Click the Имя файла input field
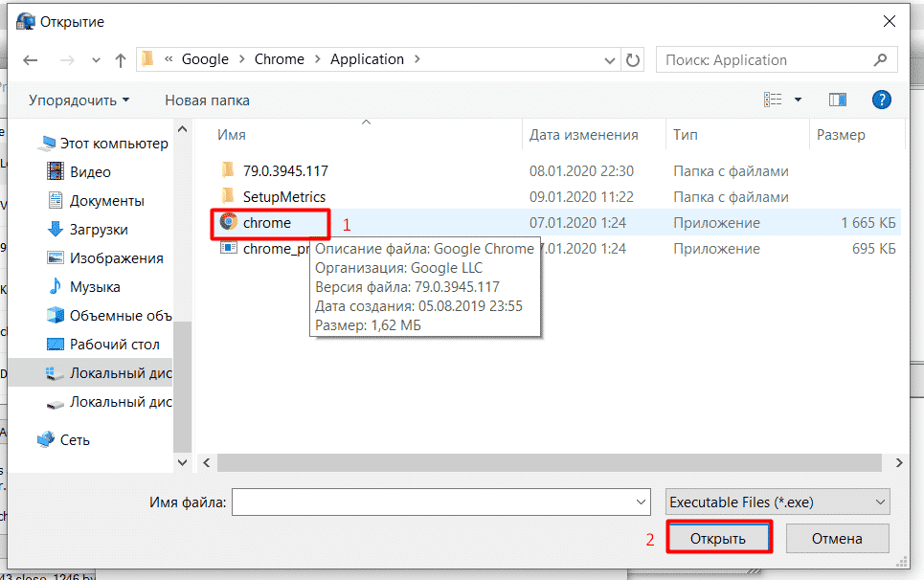The height and width of the screenshot is (580, 924). tap(431, 502)
